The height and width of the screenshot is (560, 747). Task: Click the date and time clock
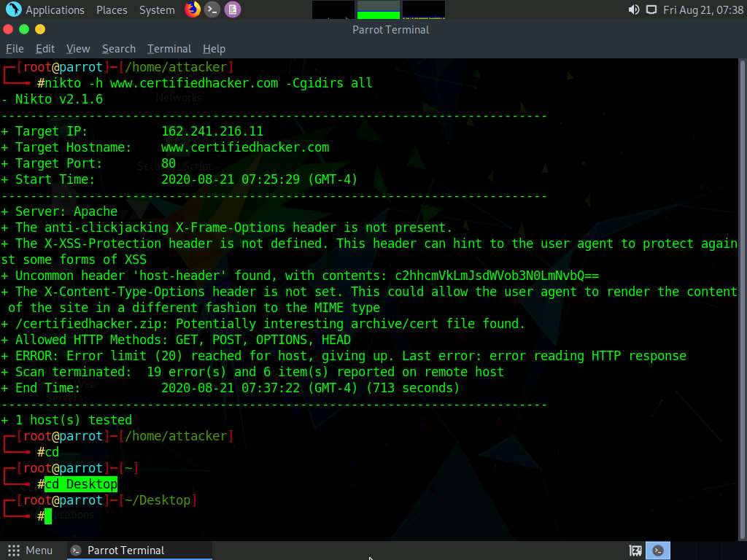pyautogui.click(x=703, y=10)
